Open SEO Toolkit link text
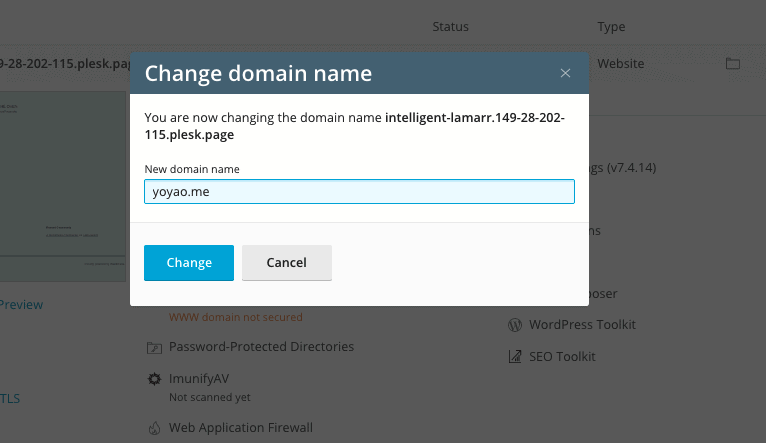 click(562, 357)
